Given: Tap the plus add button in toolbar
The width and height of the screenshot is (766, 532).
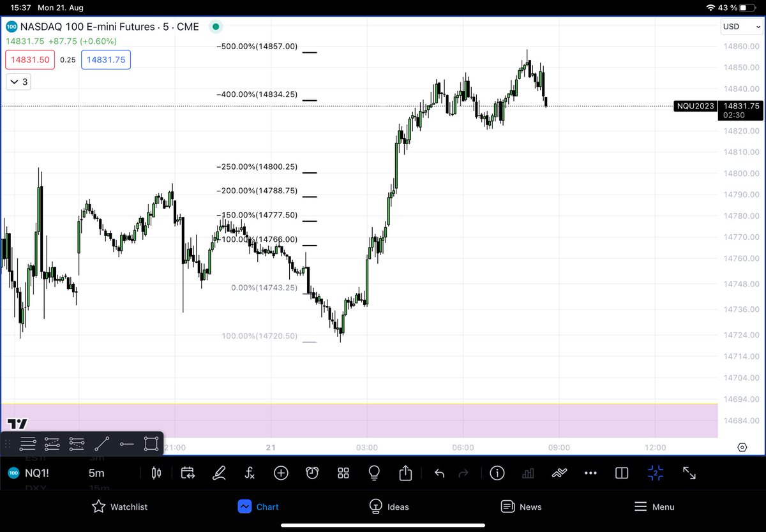Looking at the screenshot, I should pyautogui.click(x=281, y=473).
